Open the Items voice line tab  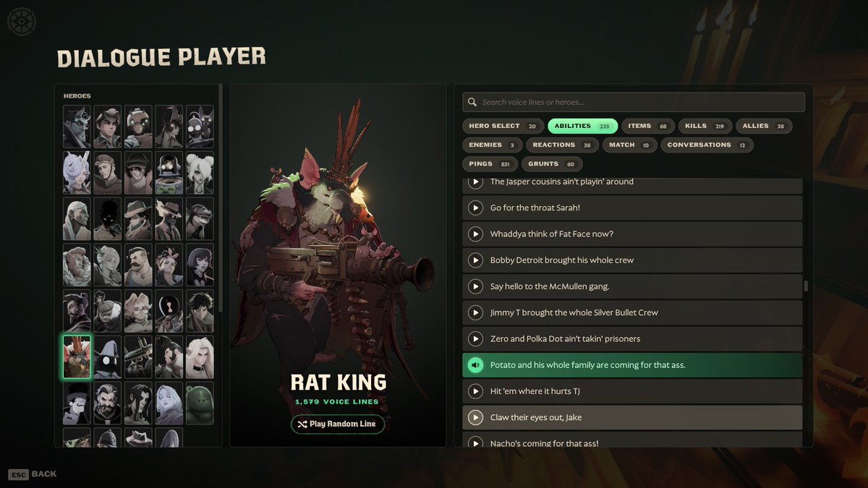[x=647, y=126]
